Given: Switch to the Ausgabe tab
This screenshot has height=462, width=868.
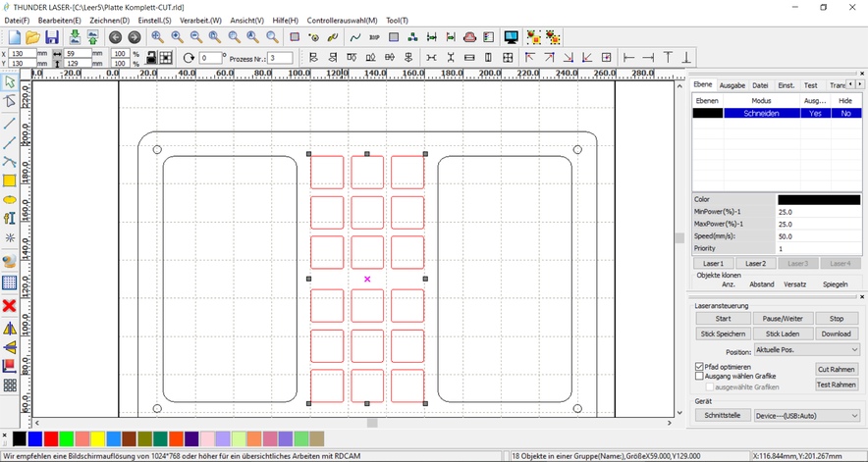Looking at the screenshot, I should tap(732, 85).
